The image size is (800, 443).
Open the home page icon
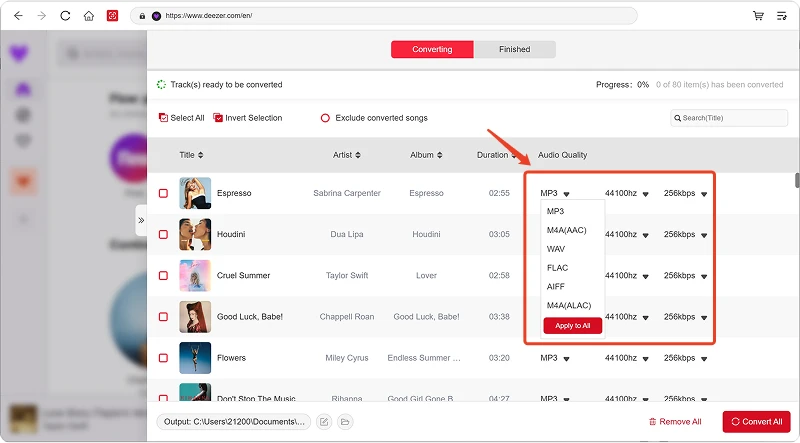coord(89,16)
